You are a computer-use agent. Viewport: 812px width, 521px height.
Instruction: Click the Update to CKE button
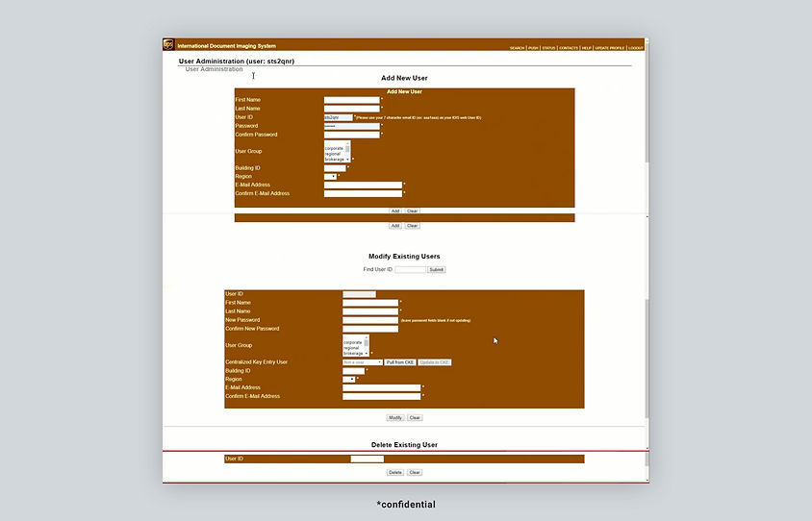[x=435, y=362]
